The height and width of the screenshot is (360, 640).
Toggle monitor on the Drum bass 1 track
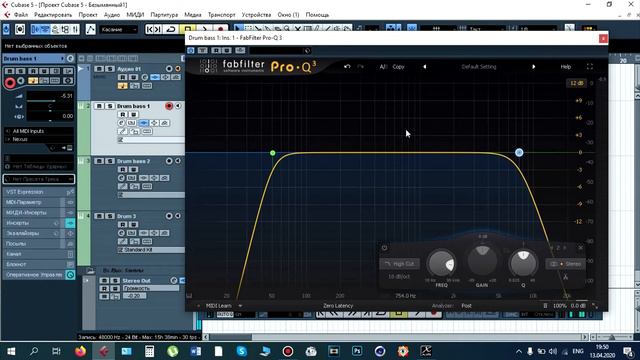[x=178, y=106]
